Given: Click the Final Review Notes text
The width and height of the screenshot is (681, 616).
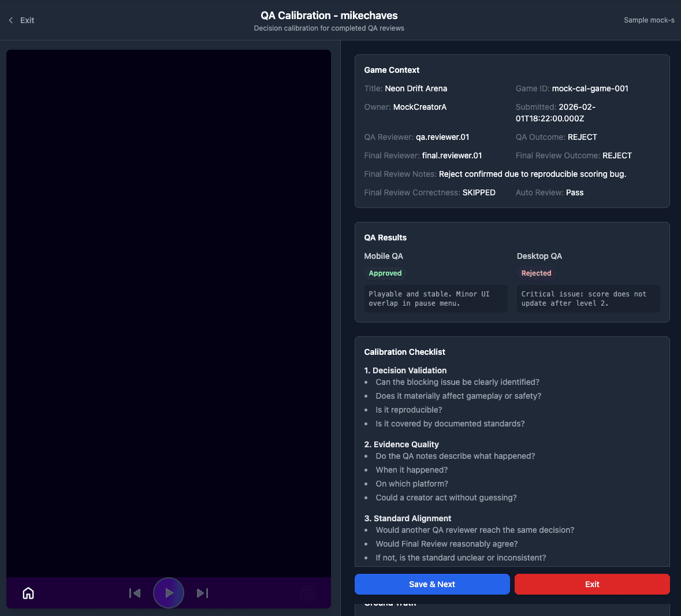Looking at the screenshot, I should click(533, 174).
